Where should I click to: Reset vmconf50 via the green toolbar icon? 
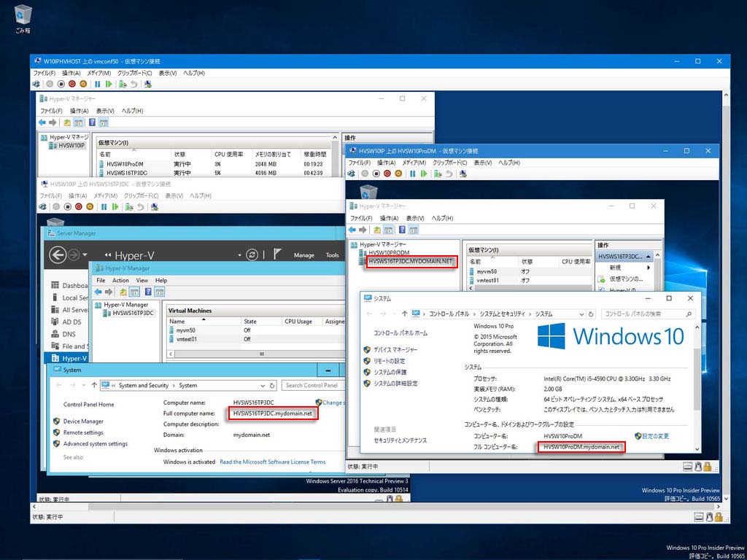click(109, 85)
